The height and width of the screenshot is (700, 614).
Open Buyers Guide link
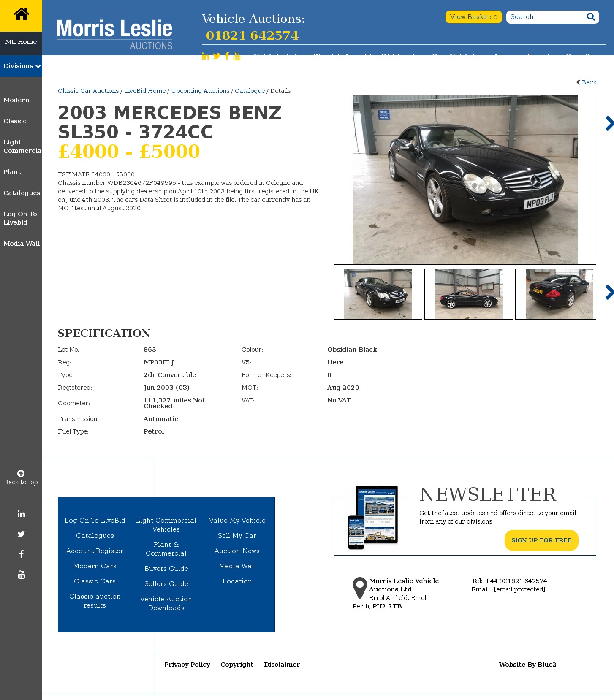pos(166,569)
